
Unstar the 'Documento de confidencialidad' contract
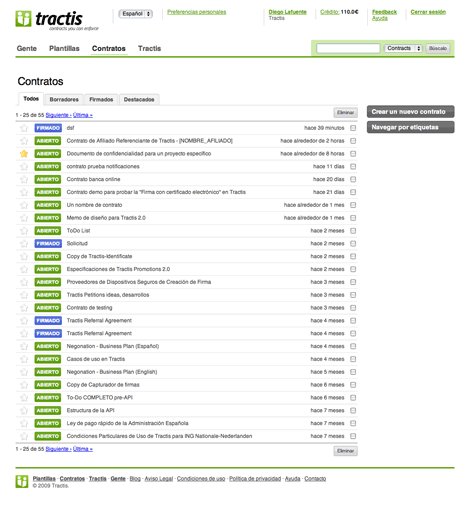pyautogui.click(x=24, y=154)
